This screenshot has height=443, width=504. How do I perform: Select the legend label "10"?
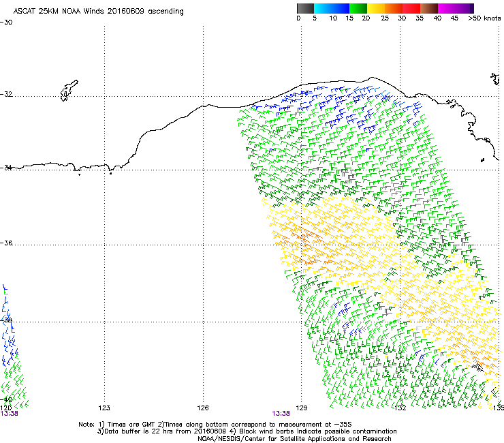tap(333, 18)
